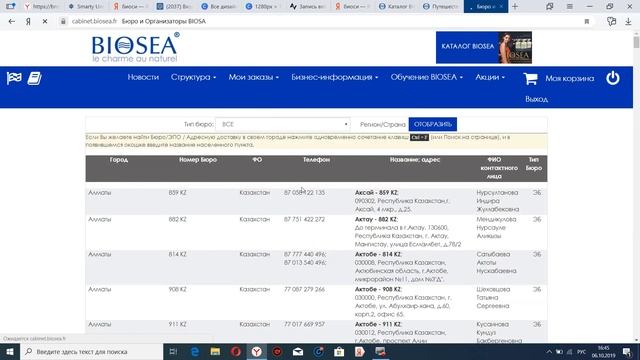The height and width of the screenshot is (360, 640).
Task: Switch to the Smarty browser tab
Action: pyautogui.click(x=86, y=7)
